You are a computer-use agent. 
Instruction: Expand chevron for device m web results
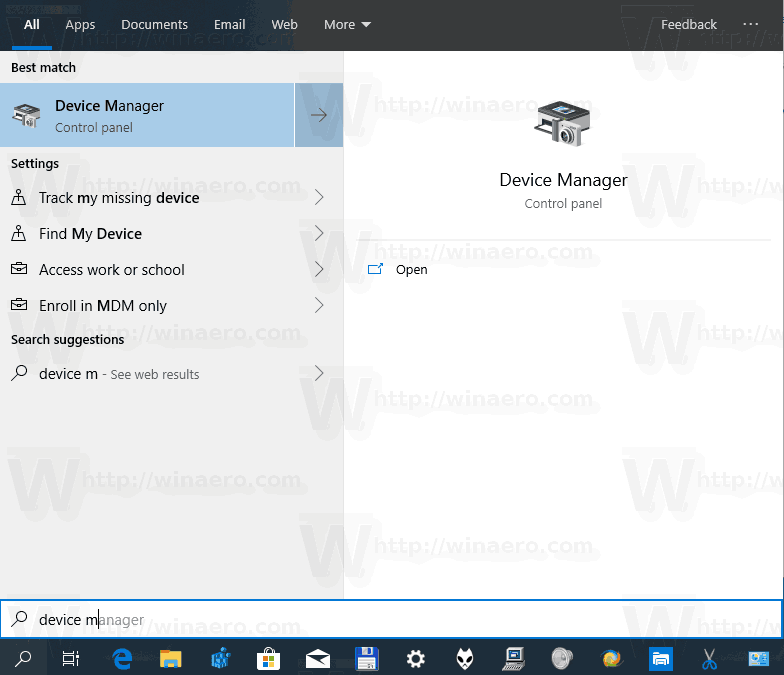319,374
